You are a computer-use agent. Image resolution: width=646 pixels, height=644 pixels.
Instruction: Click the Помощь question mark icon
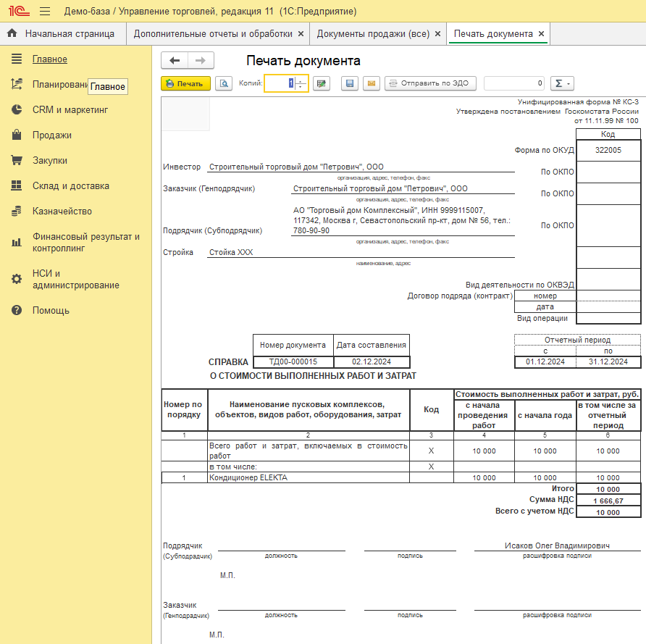pos(17,310)
